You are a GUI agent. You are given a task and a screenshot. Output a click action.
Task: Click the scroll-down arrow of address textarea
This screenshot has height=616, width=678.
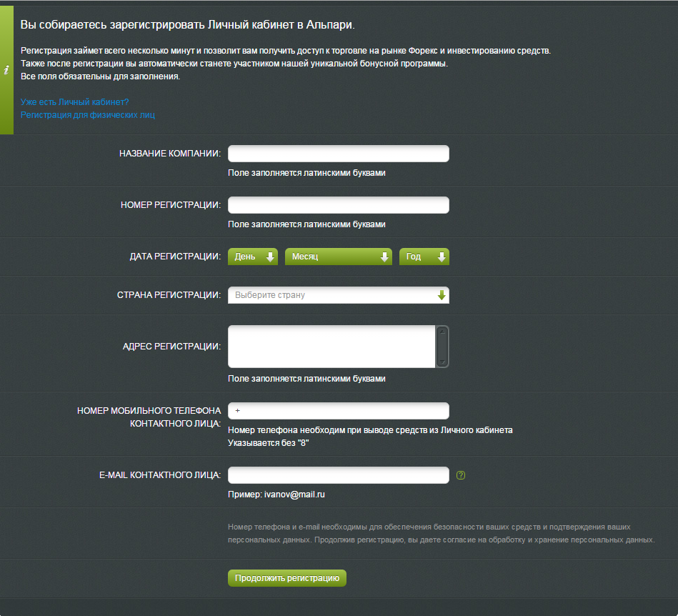point(442,362)
